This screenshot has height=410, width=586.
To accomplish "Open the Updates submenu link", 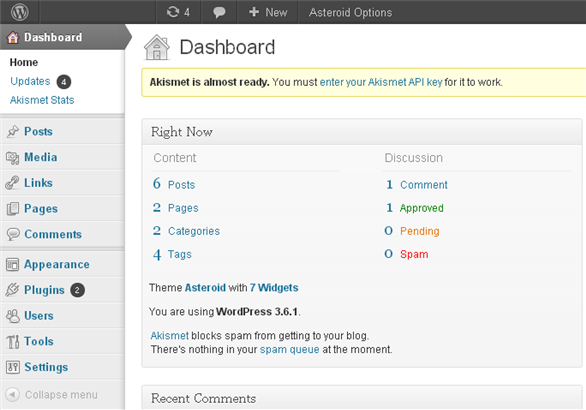I will [x=30, y=81].
